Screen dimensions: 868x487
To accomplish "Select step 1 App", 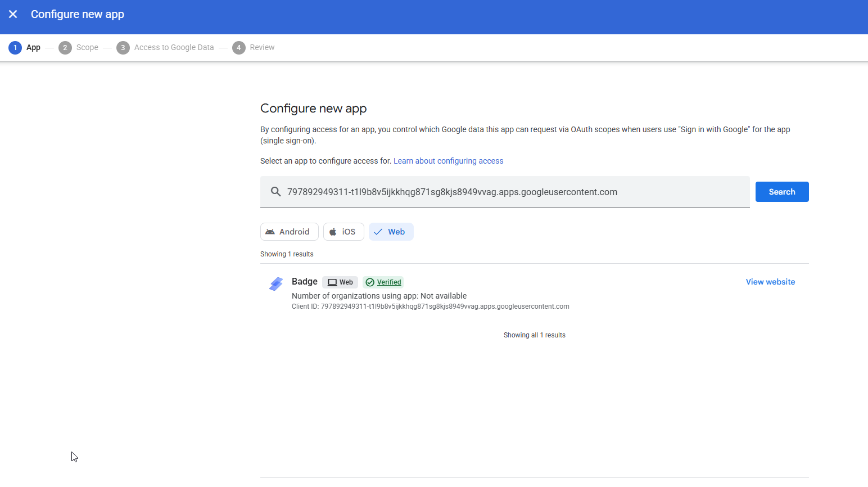I will click(24, 47).
